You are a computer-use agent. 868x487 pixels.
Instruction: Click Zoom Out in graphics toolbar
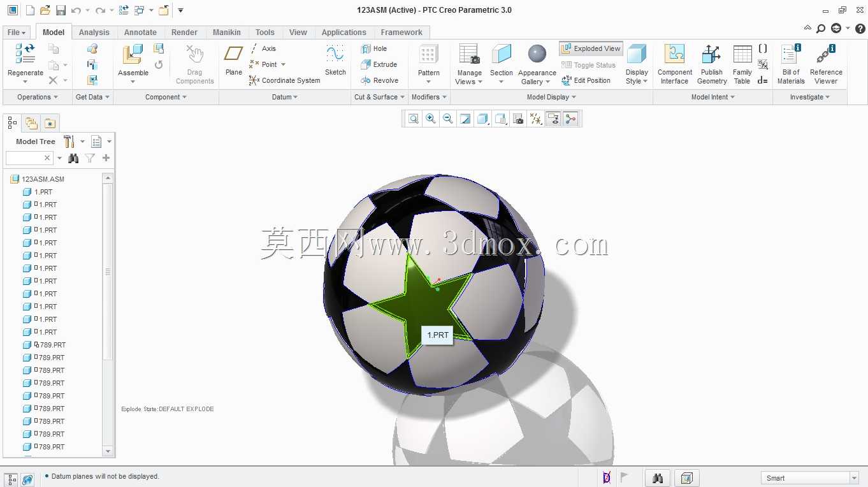tap(448, 119)
